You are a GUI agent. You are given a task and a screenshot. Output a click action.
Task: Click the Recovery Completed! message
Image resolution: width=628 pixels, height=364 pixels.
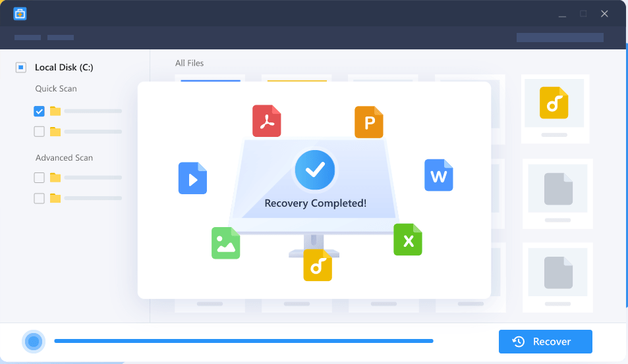point(316,203)
